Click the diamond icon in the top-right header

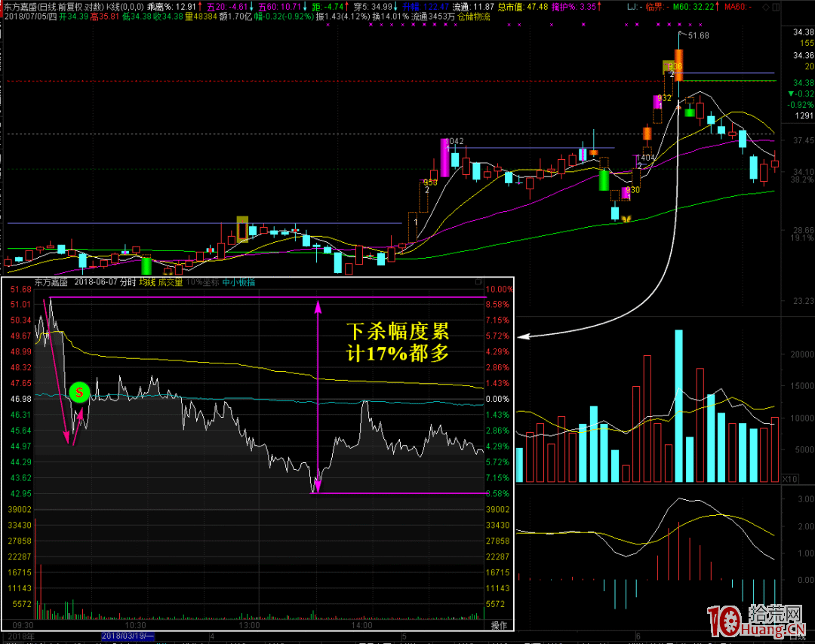(766, 8)
